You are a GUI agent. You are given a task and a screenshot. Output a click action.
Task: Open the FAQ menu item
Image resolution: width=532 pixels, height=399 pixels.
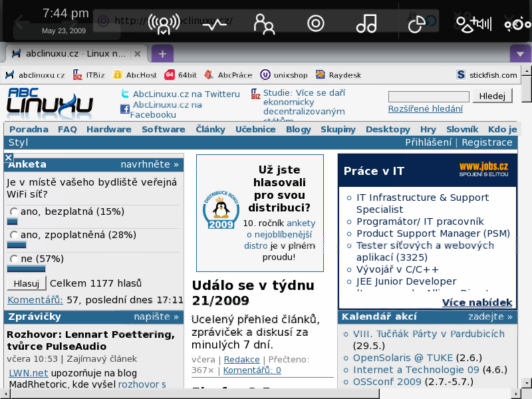click(x=67, y=129)
